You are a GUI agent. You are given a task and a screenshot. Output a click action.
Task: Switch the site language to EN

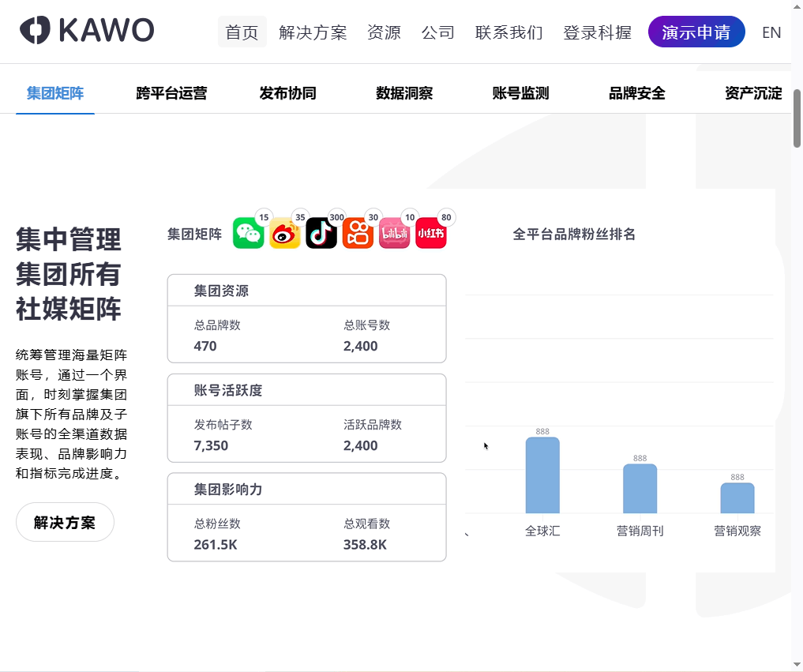pos(771,32)
